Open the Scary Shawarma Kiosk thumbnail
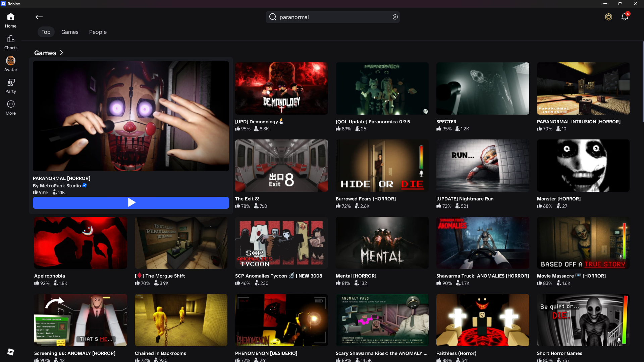This screenshot has height=362, width=644. point(382,320)
